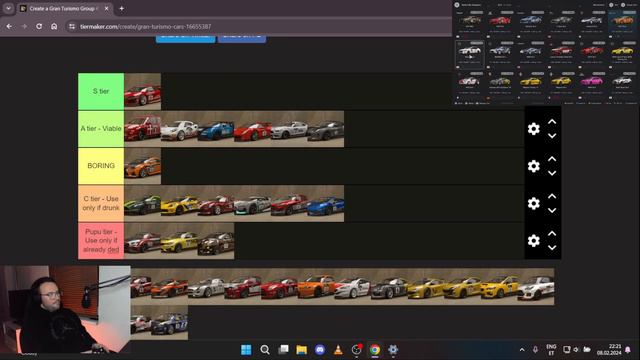Open notifications bell in system tray
The height and width of the screenshot is (360, 640).
pos(628,350)
